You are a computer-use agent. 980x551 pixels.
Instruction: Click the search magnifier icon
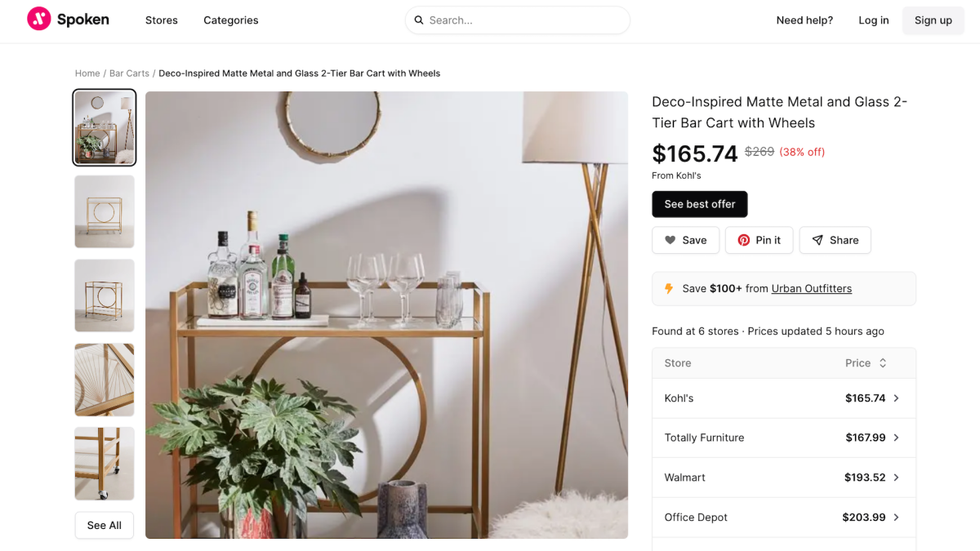(419, 20)
